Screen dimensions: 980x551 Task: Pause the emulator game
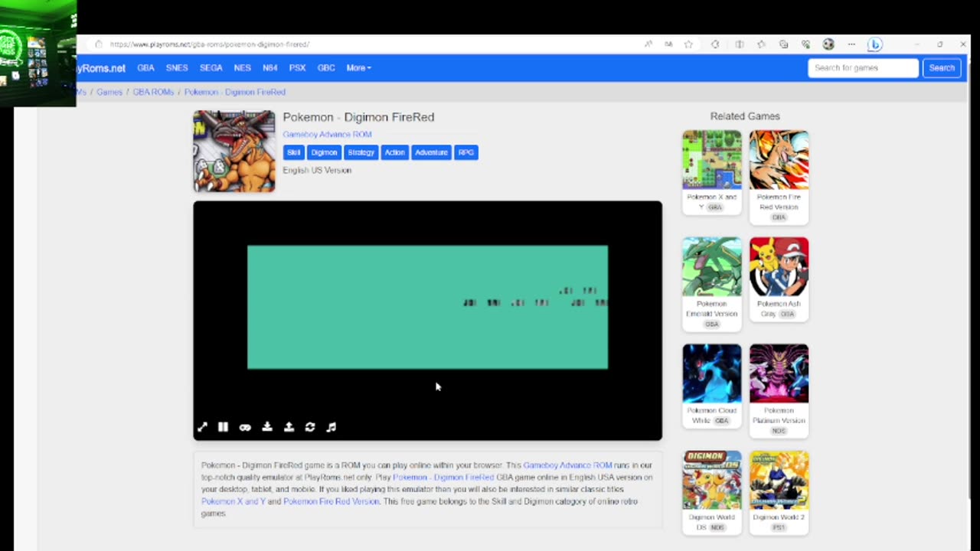click(223, 427)
